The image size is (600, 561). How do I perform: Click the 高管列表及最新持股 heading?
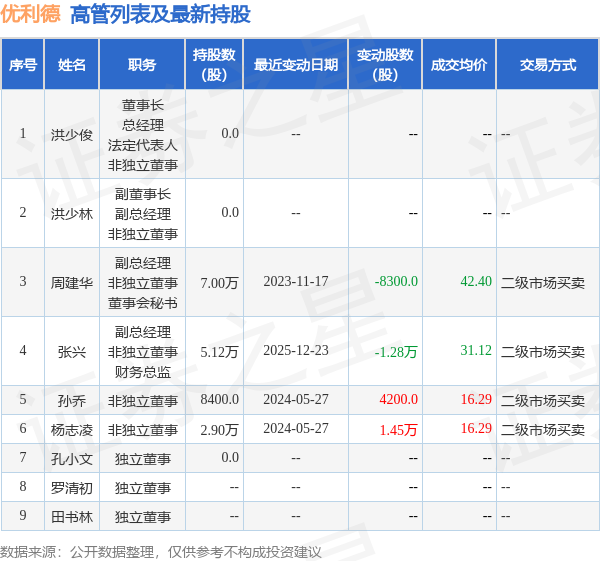[160, 15]
